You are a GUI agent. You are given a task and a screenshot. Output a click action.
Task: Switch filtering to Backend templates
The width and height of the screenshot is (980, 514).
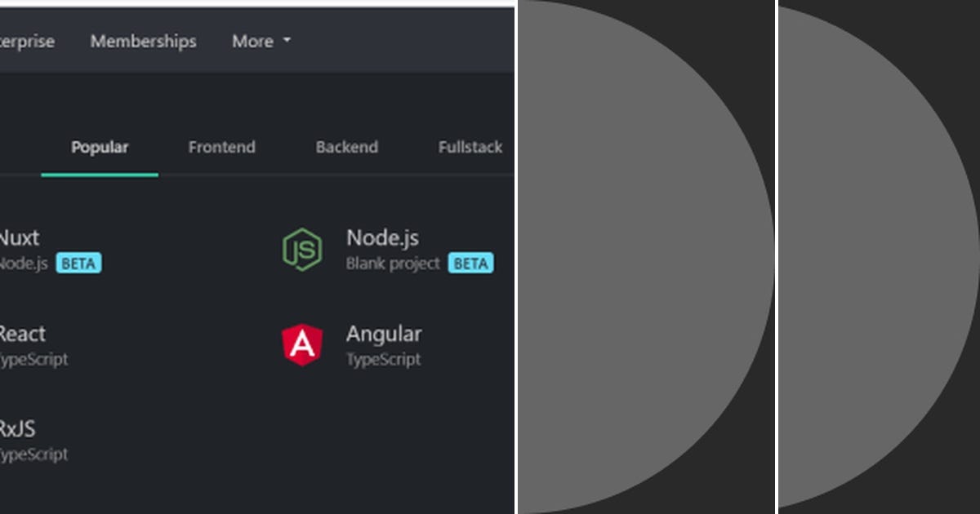[347, 148]
